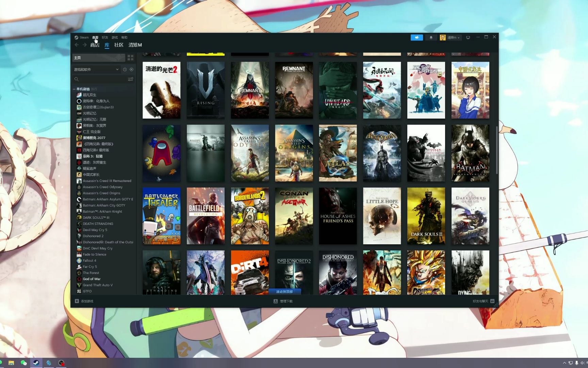Open the 帮助 (Help) menu

(125, 37)
